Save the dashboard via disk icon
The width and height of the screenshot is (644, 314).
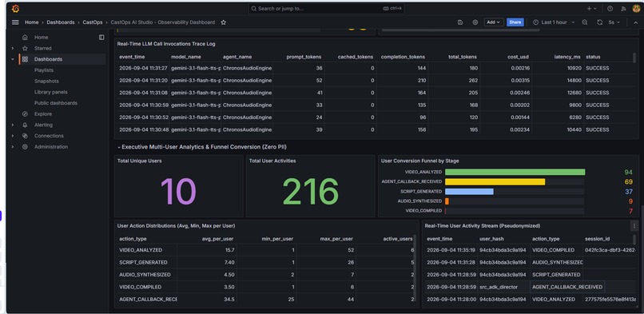click(460, 22)
